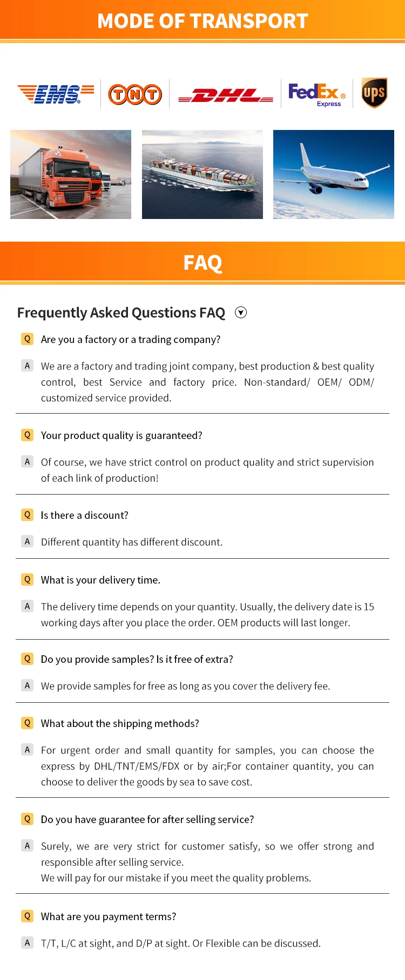Click the Q icon beside delivery time question
The image size is (405, 980).
pos(27,580)
